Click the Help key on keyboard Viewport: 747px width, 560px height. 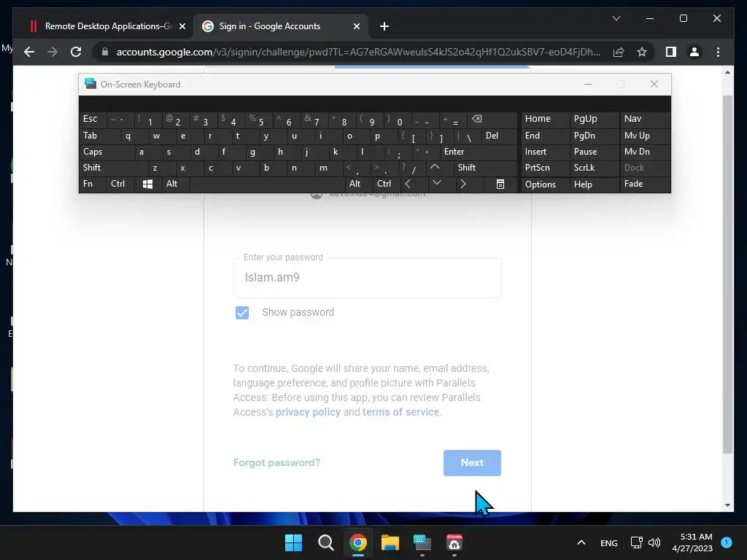tap(594, 184)
